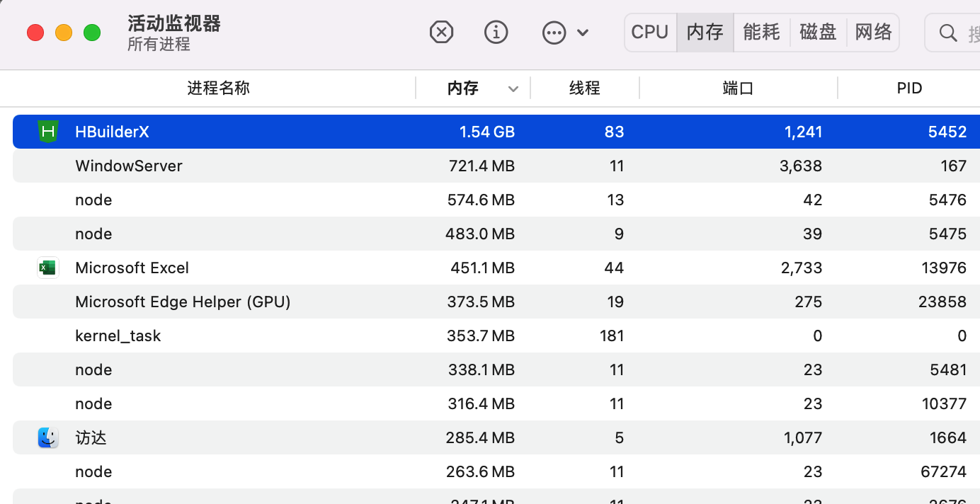Close the Activity Monitor window

(x=35, y=33)
